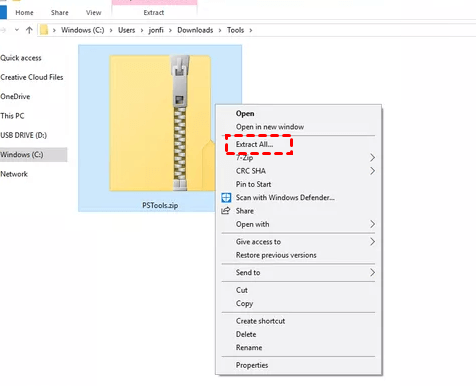476x386 pixels.
Task: Open Creative Cloud Files in sidebar
Action: (32, 77)
